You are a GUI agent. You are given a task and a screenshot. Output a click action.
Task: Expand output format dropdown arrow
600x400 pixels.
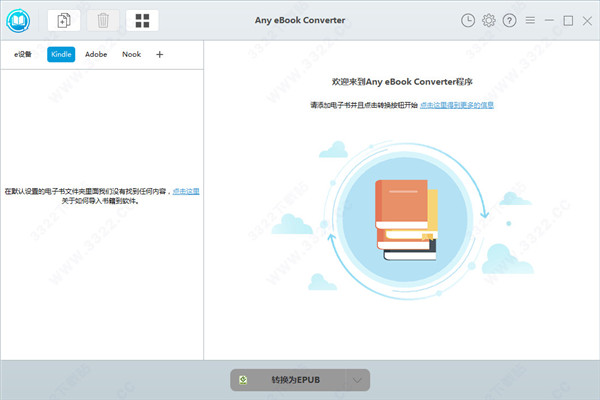(x=357, y=380)
